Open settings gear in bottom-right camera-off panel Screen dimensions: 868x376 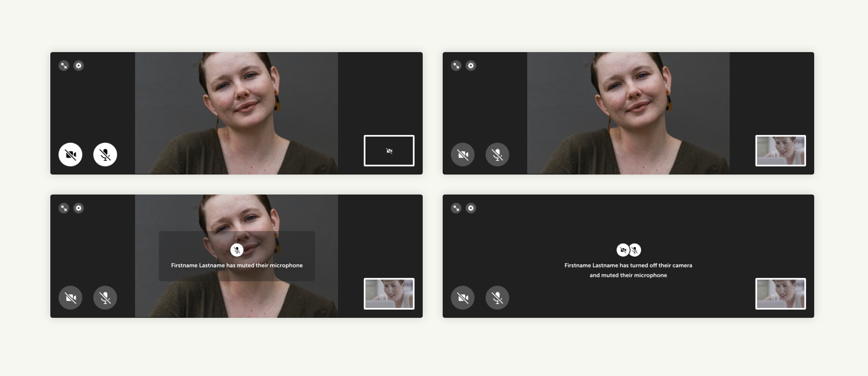[471, 208]
